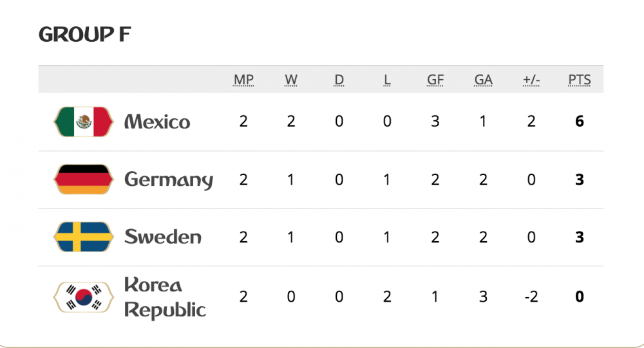Select the Sweden team name
The image size is (644, 348).
tap(163, 237)
